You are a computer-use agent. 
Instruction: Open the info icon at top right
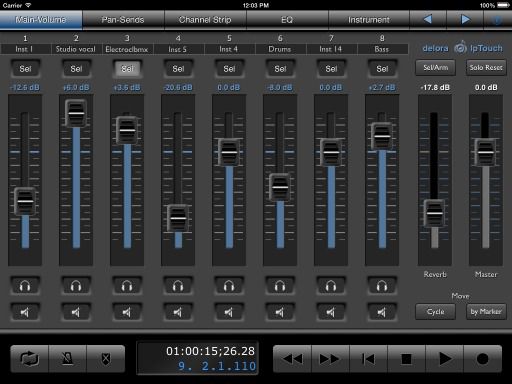click(497, 20)
